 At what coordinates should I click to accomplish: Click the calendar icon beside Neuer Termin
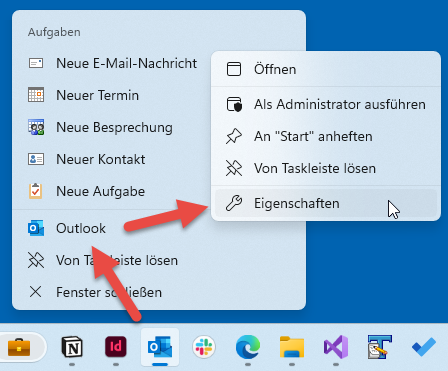[x=36, y=95]
